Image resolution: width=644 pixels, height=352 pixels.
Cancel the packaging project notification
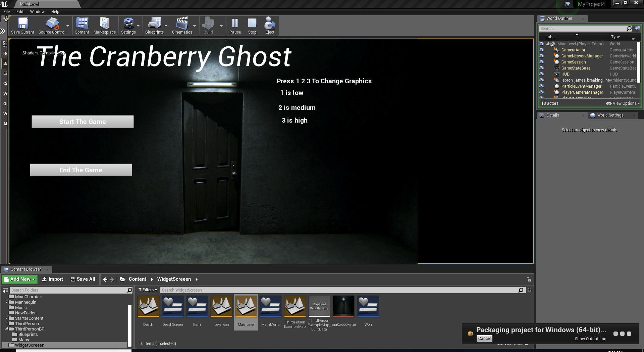tap(484, 339)
